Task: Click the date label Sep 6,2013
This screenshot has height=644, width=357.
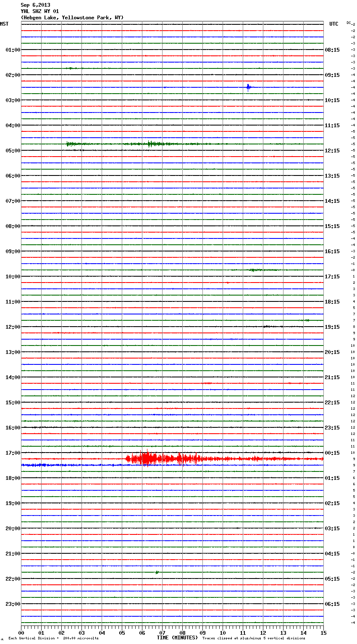Action: (35, 5)
